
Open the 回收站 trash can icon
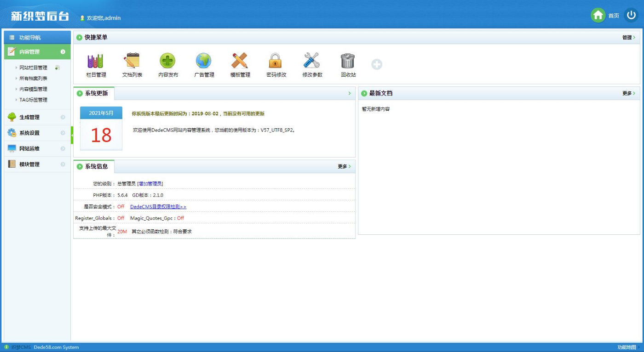coord(348,61)
